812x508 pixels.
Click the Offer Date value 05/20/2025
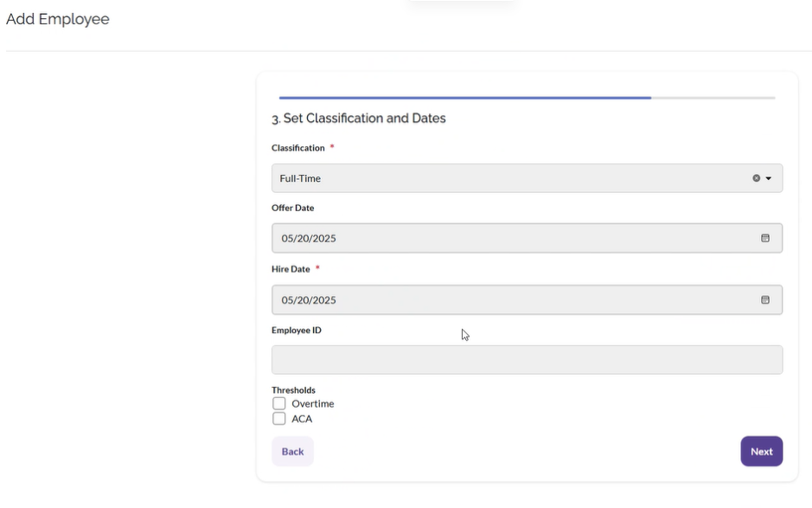[309, 238]
